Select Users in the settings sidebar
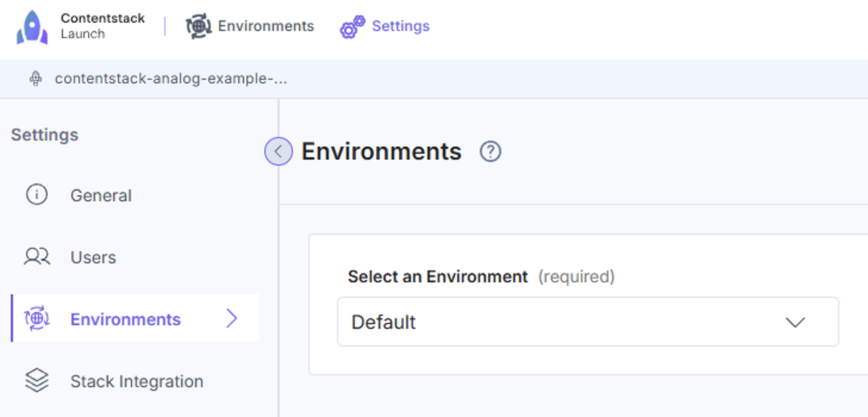This screenshot has height=417, width=868. pos(93,257)
